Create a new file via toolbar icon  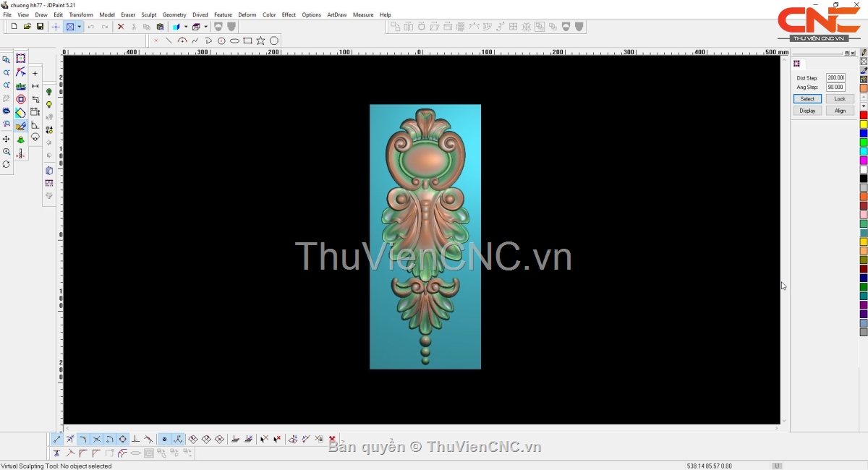tap(14, 27)
